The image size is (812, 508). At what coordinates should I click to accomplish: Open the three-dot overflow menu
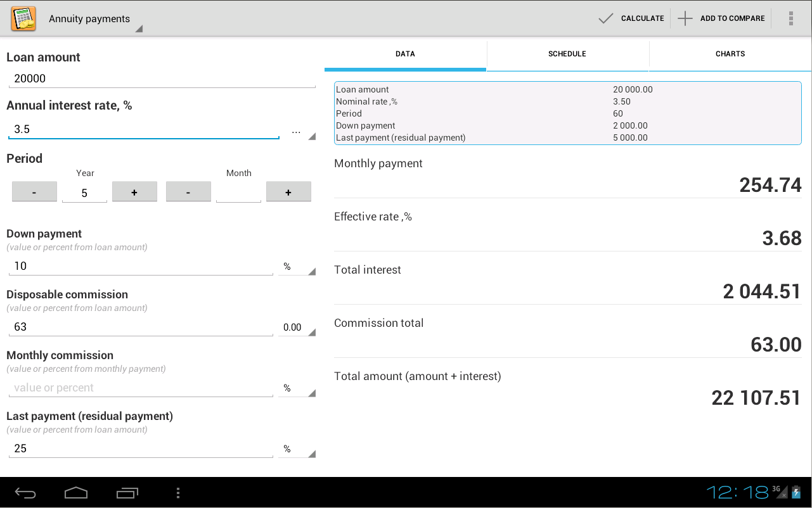click(790, 18)
